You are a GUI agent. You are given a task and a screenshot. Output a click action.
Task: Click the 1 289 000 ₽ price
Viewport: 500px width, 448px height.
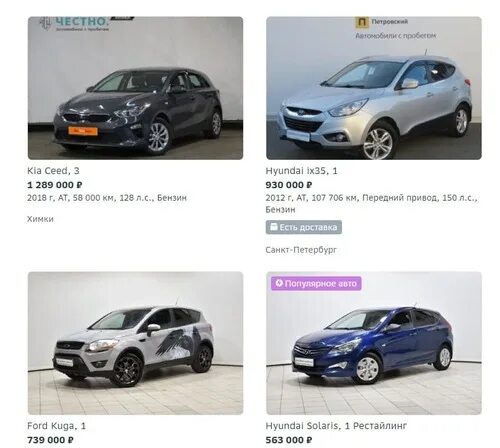(x=55, y=185)
